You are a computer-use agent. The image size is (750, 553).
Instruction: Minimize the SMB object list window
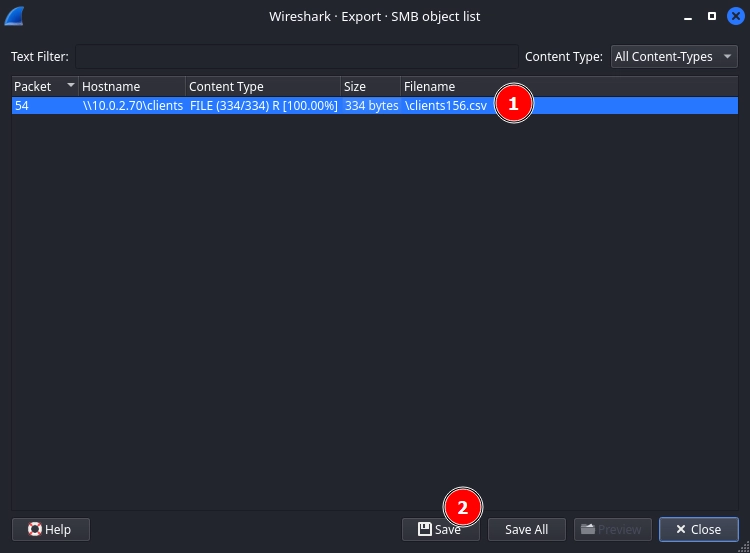687,17
